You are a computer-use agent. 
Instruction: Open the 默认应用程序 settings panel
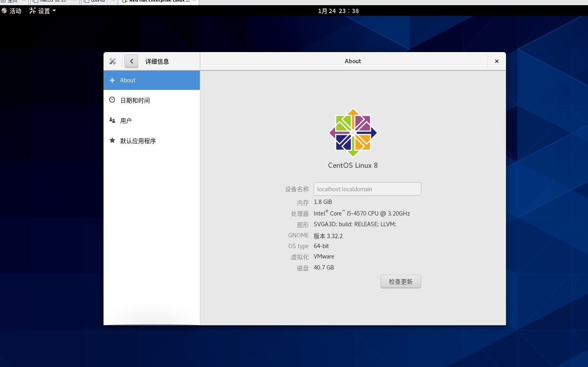pos(138,141)
